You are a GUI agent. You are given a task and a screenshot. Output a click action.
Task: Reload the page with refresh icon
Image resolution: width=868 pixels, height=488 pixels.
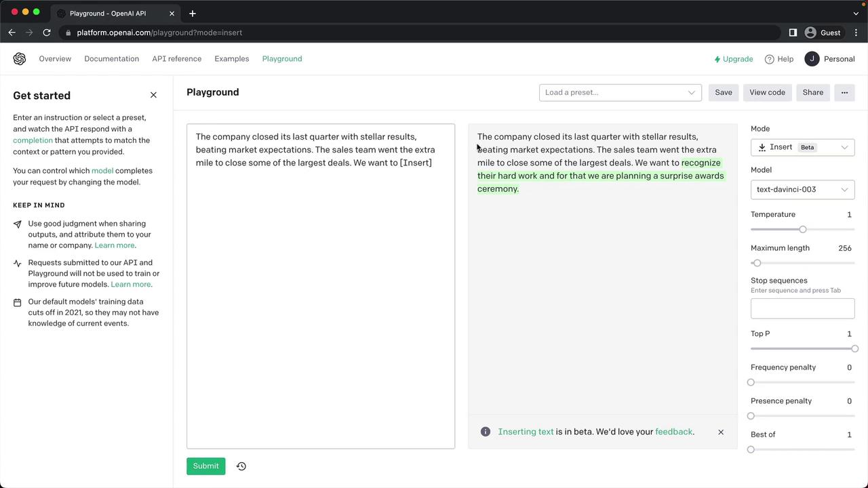[x=47, y=33]
